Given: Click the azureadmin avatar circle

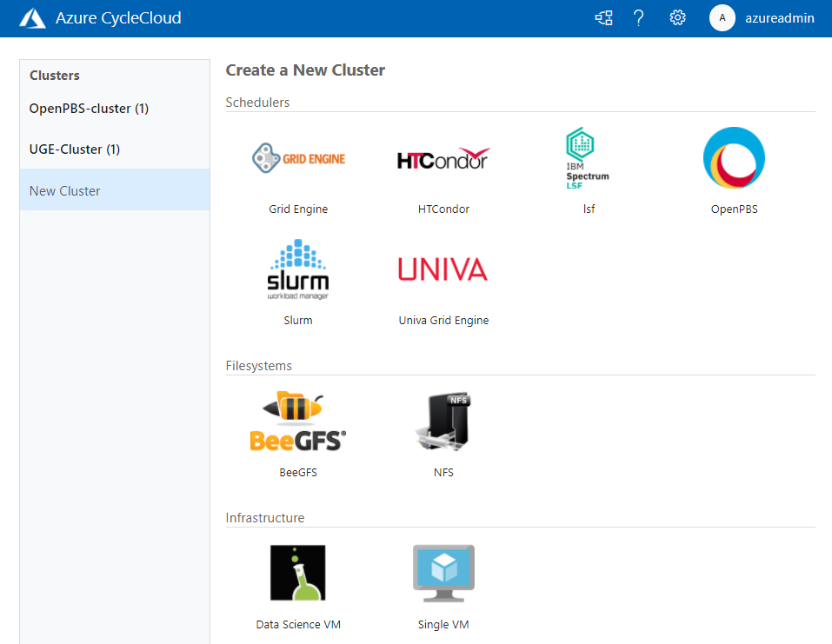Looking at the screenshot, I should click(722, 17).
